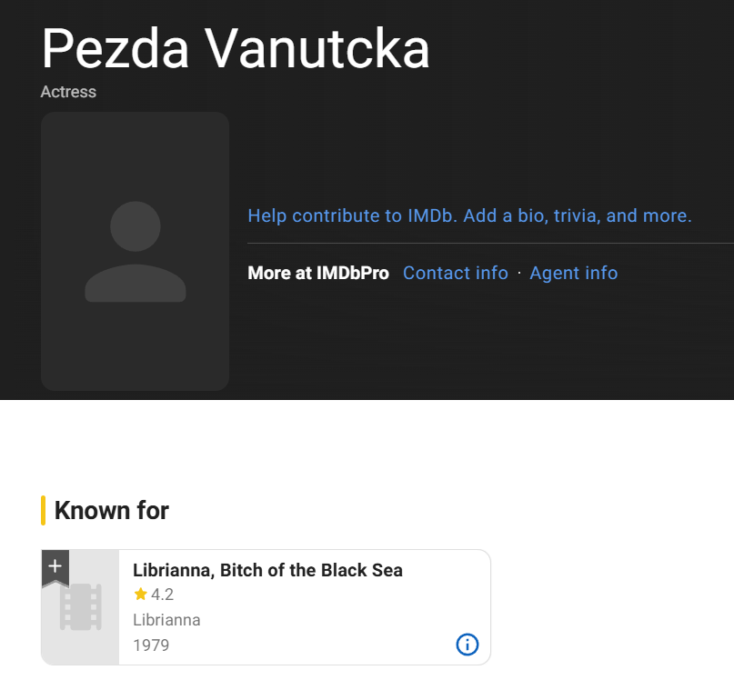This screenshot has width=734, height=700.
Task: Click the 4.2 rating value
Action: pyautogui.click(x=162, y=595)
